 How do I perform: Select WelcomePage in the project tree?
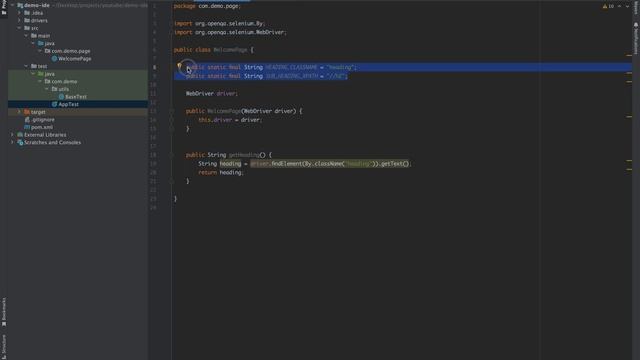point(75,59)
